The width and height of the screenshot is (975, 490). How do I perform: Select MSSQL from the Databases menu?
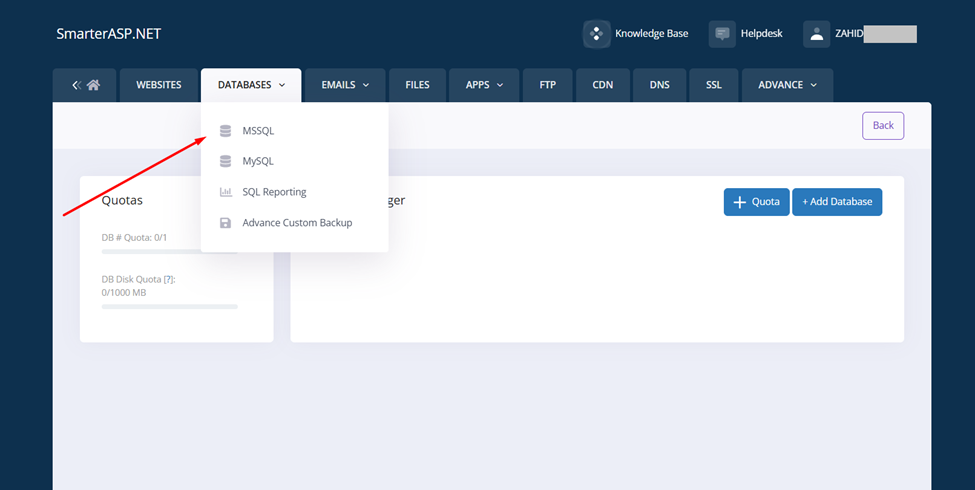pyautogui.click(x=258, y=130)
